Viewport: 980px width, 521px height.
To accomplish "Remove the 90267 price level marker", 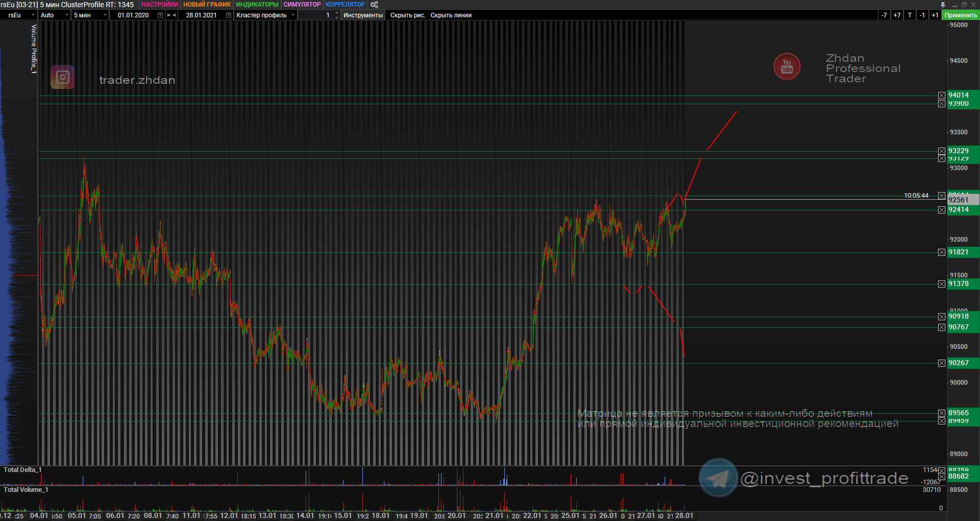I will [941, 363].
